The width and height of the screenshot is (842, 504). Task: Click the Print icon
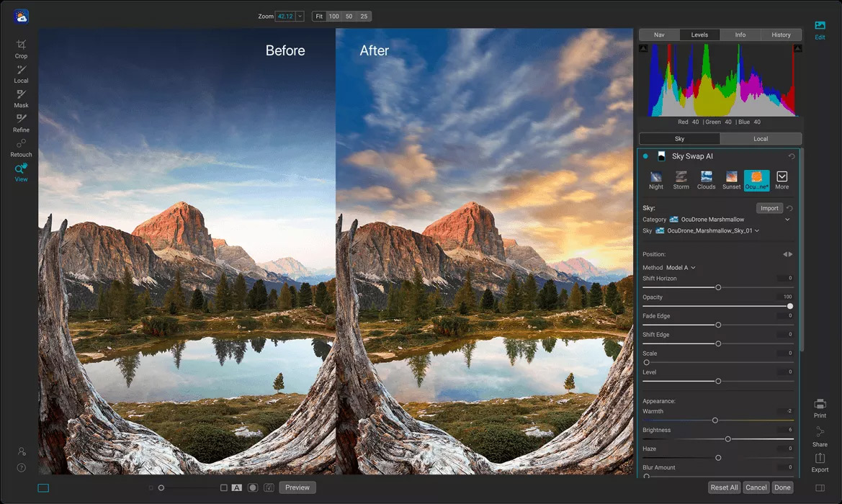820,407
